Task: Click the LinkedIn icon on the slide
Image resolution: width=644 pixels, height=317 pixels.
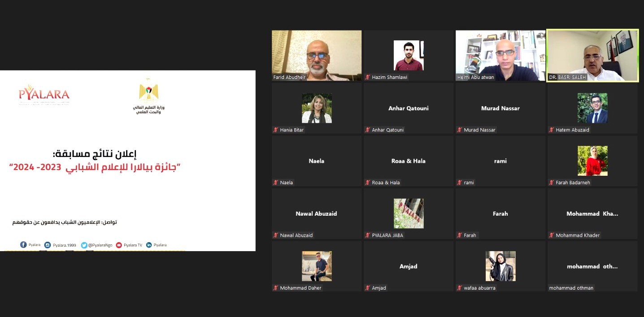Action: pos(149,245)
